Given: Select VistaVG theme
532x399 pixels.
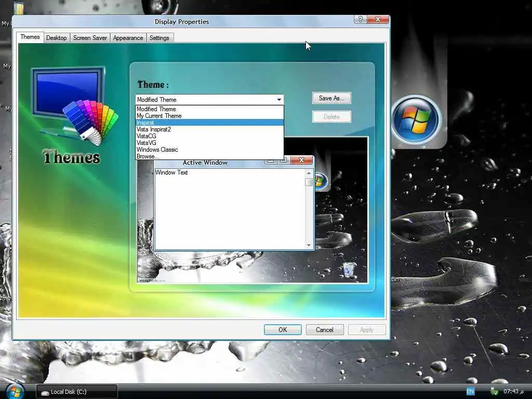Looking at the screenshot, I should tap(209, 143).
